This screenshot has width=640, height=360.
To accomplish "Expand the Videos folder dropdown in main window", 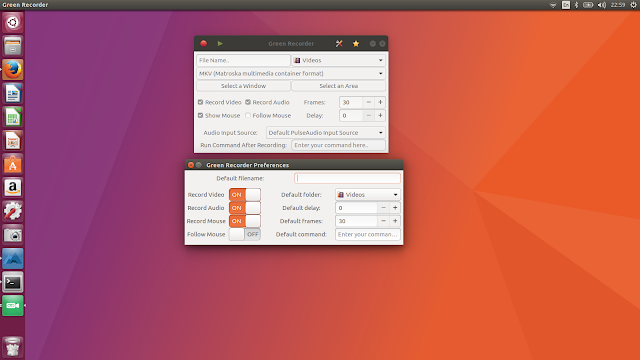I will click(x=339, y=60).
